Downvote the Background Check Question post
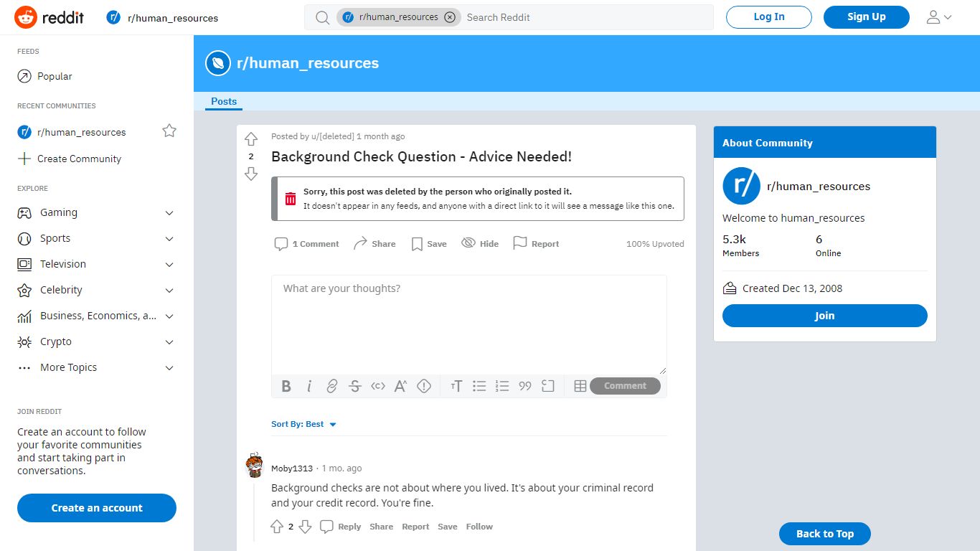The width and height of the screenshot is (980, 551). tap(251, 174)
